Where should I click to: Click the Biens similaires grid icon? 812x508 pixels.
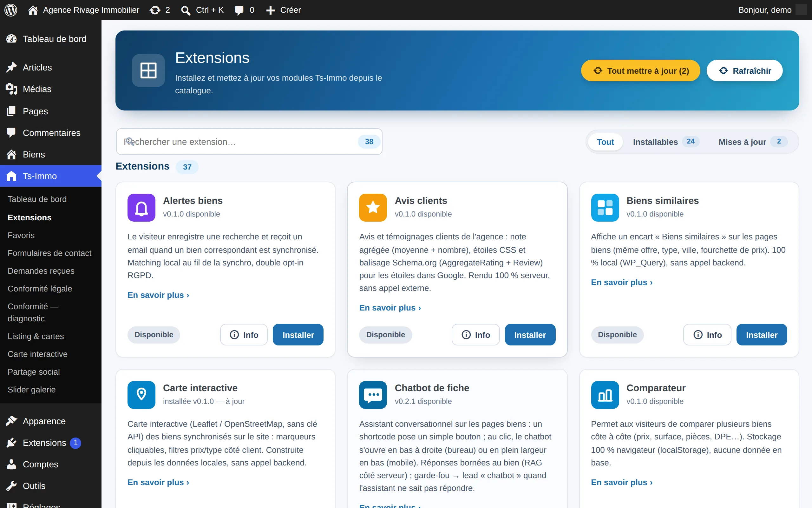click(605, 208)
